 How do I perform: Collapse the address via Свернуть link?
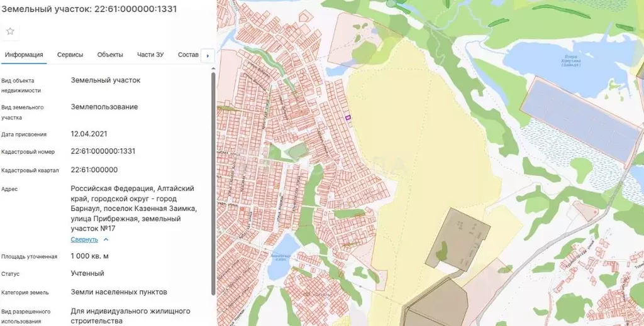pyautogui.click(x=84, y=239)
